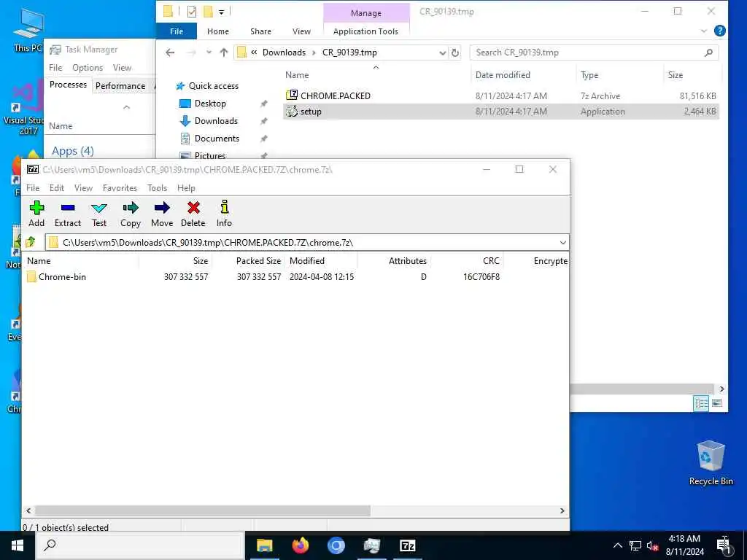Switch Explorer to details view icon
Viewport: 747px width, 560px height.
(701, 403)
